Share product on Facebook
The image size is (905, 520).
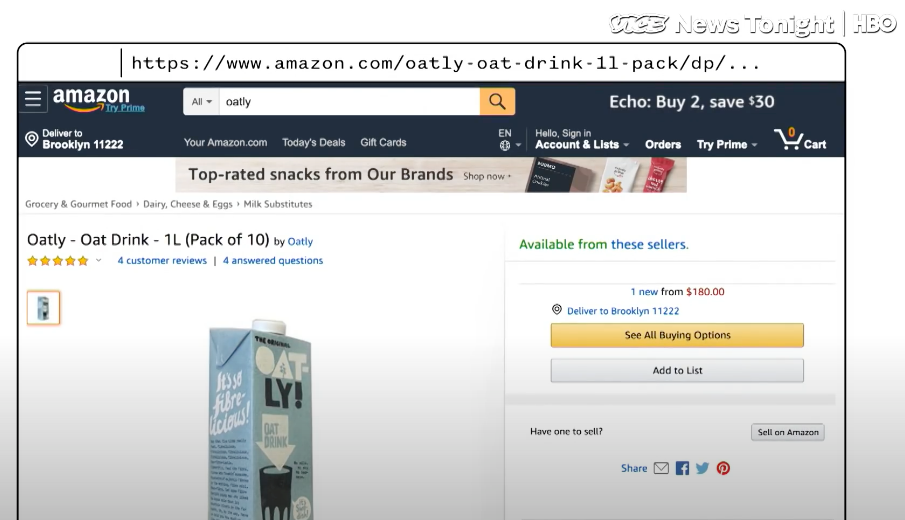pos(682,468)
